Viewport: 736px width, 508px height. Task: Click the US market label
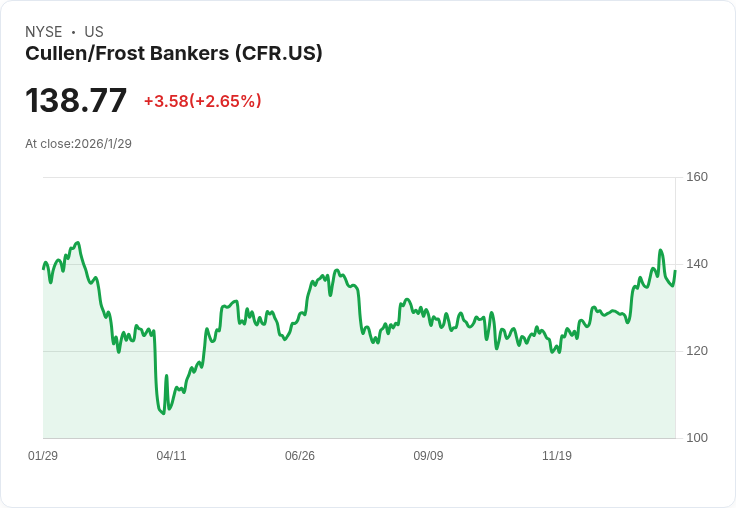(94, 32)
